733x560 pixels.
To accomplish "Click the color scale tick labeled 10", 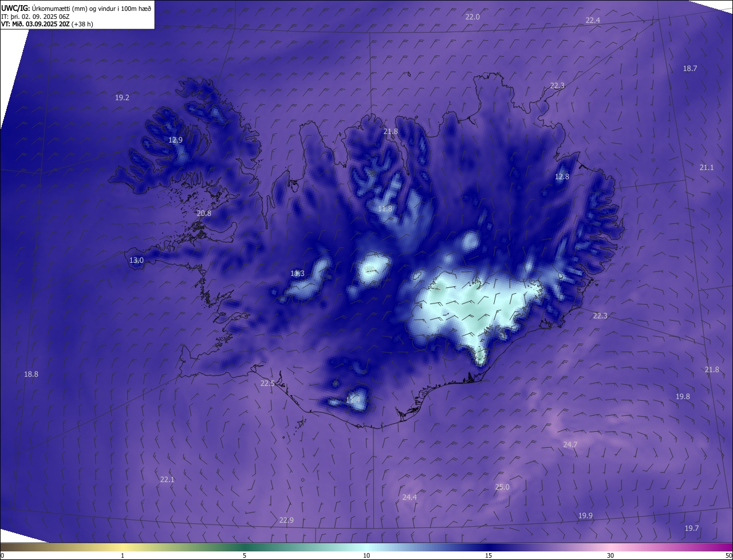I will [366, 555].
